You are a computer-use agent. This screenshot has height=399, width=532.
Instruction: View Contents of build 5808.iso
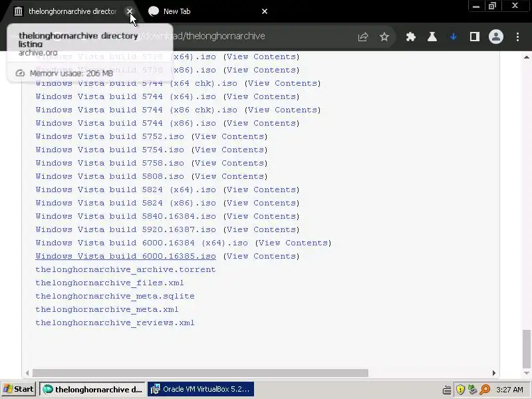(x=229, y=176)
